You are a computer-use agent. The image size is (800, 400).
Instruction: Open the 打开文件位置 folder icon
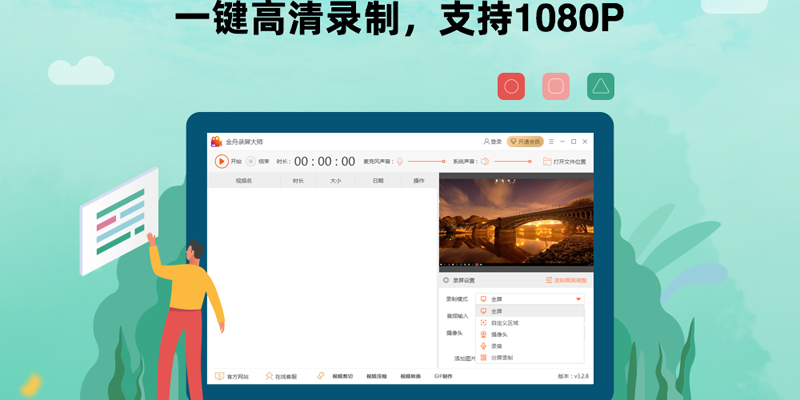tap(547, 161)
